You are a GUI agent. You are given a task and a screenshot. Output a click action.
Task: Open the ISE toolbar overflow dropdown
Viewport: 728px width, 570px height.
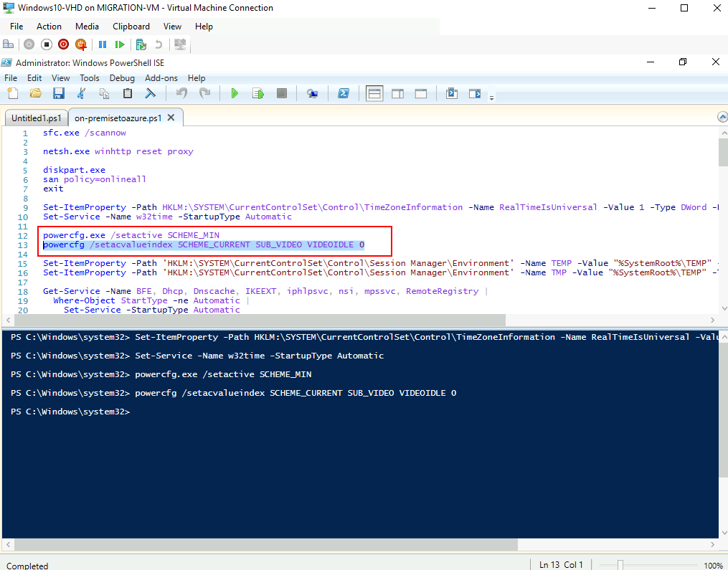coord(492,98)
